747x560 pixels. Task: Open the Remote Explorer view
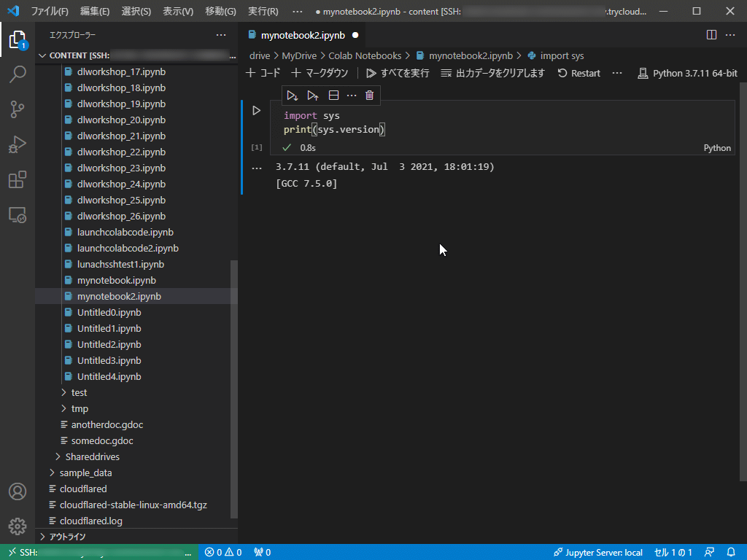click(18, 215)
